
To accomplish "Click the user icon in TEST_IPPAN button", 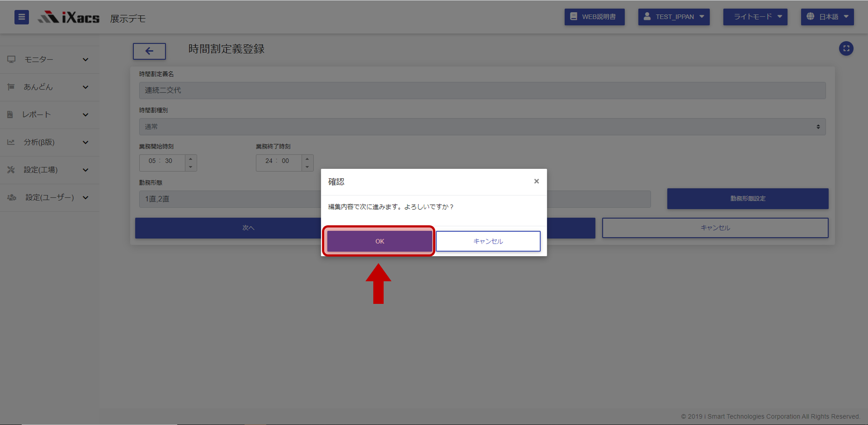I will pyautogui.click(x=647, y=16).
